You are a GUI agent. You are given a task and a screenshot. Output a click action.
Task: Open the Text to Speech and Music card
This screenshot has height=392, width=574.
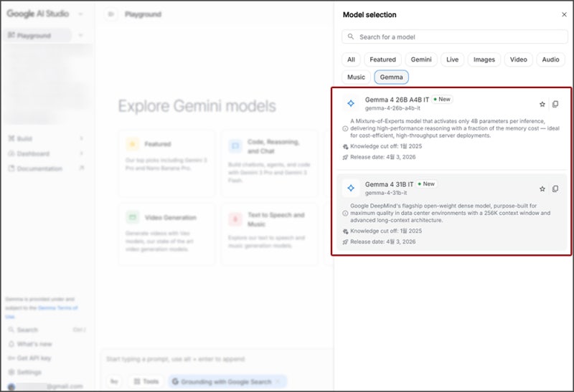click(x=269, y=234)
